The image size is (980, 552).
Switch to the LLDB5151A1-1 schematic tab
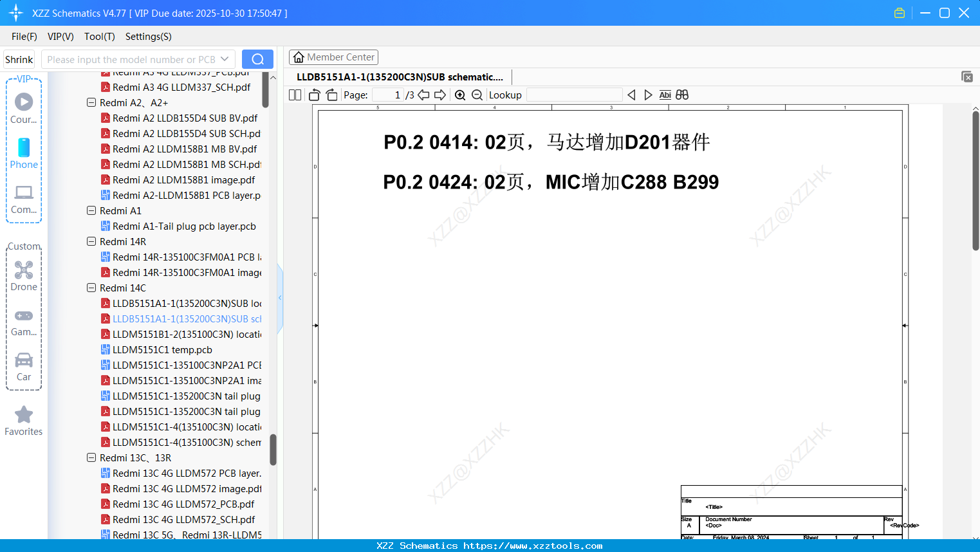point(399,77)
